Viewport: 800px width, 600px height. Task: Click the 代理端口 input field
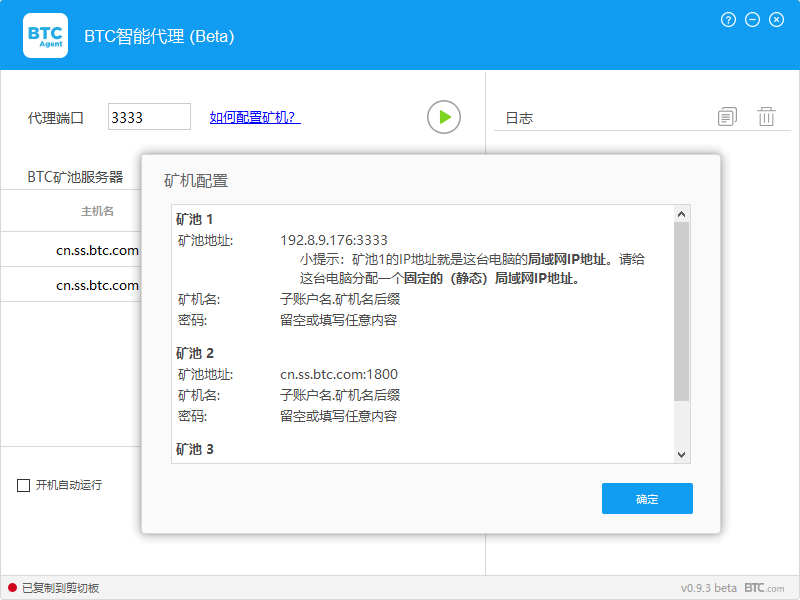[x=149, y=117]
